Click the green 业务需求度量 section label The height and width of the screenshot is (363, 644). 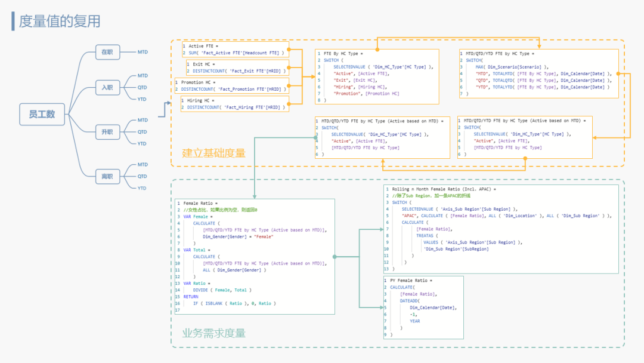[x=213, y=333]
